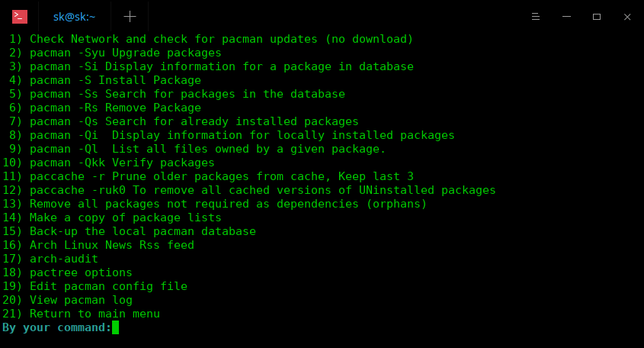The height and width of the screenshot is (348, 644).
Task: Click line 11 paccache -r Prune older packages
Action: point(208,176)
